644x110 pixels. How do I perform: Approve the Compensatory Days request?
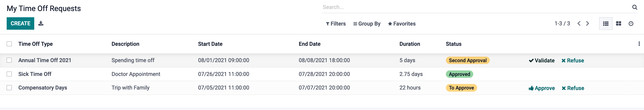coord(541,88)
